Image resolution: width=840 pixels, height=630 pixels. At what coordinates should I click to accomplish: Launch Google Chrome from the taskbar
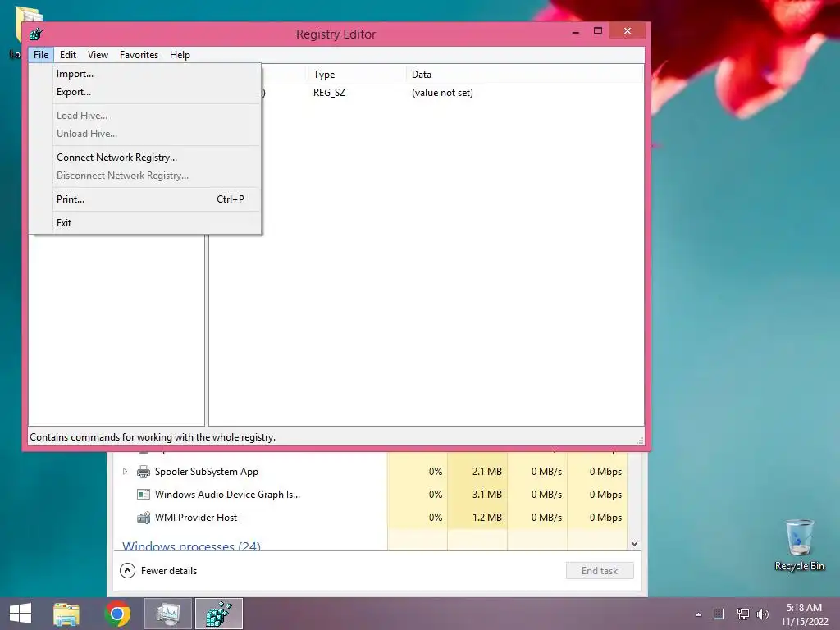[x=117, y=614]
